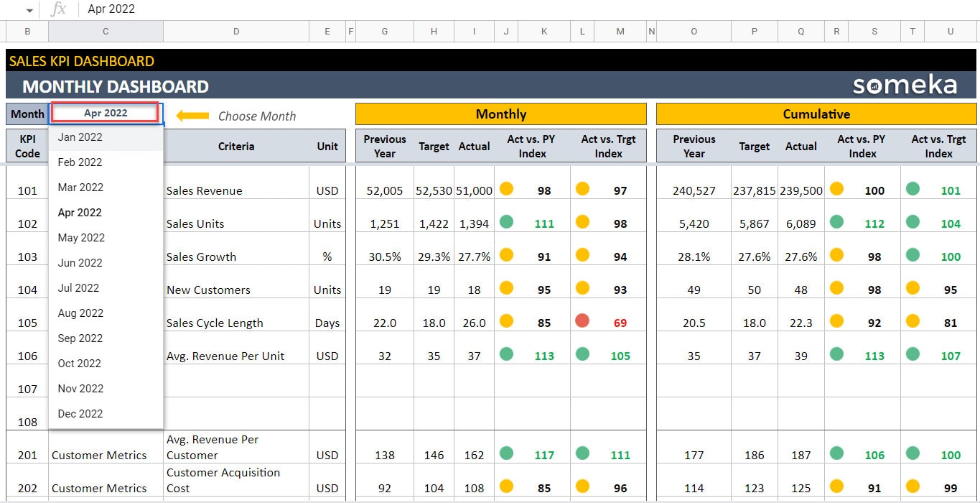Click the Someka logo
Screen dimensions: 980x503
(905, 86)
